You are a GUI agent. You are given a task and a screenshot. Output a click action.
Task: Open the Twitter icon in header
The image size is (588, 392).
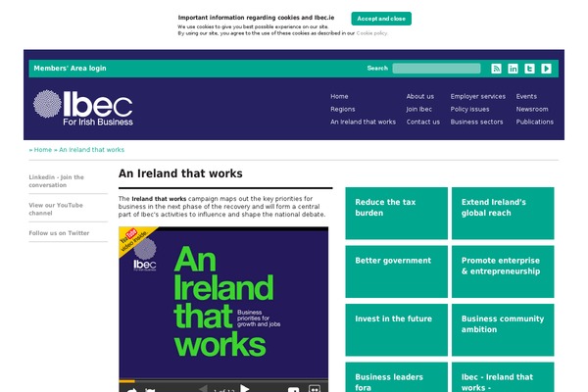coord(529,69)
